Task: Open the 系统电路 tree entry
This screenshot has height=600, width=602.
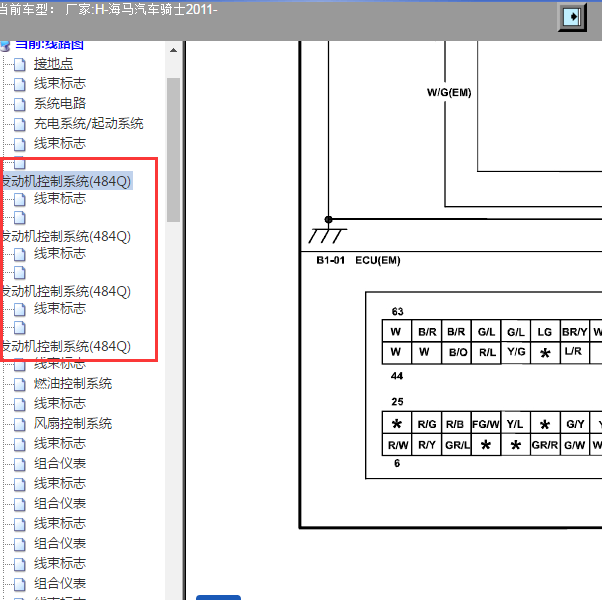Action: point(60,103)
